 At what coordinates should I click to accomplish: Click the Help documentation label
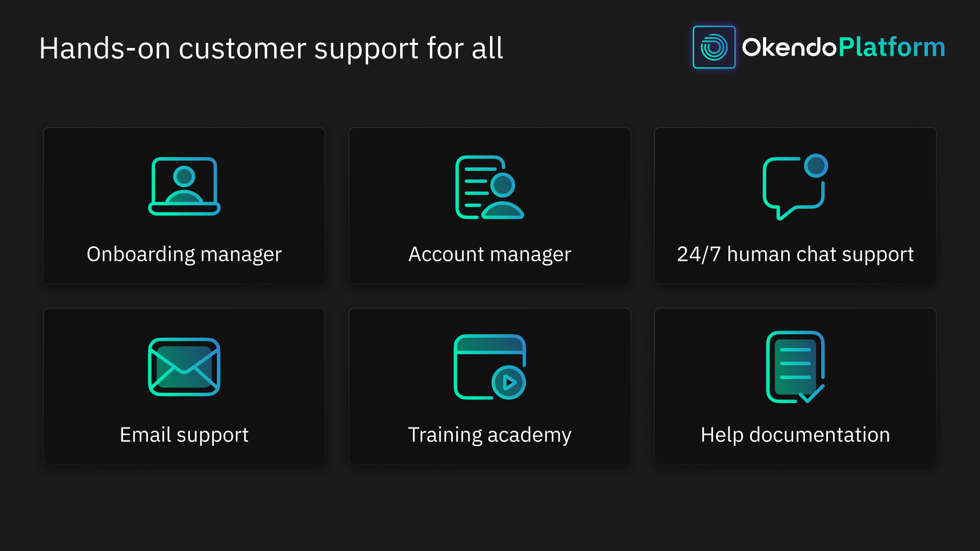[x=795, y=435]
